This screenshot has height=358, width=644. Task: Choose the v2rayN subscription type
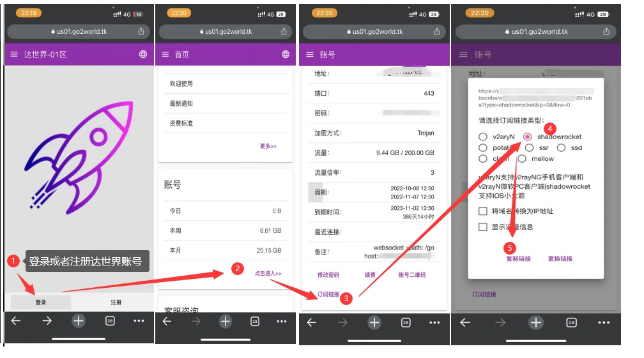point(483,137)
